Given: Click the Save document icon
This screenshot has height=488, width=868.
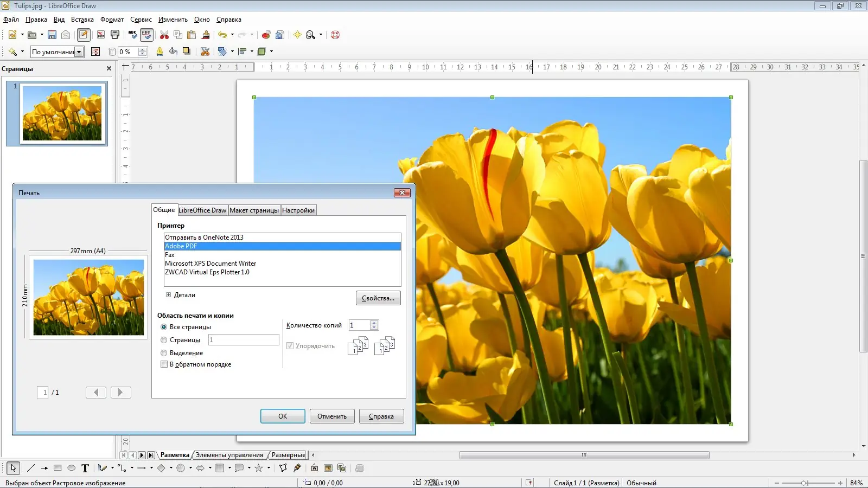Looking at the screenshot, I should coord(52,35).
